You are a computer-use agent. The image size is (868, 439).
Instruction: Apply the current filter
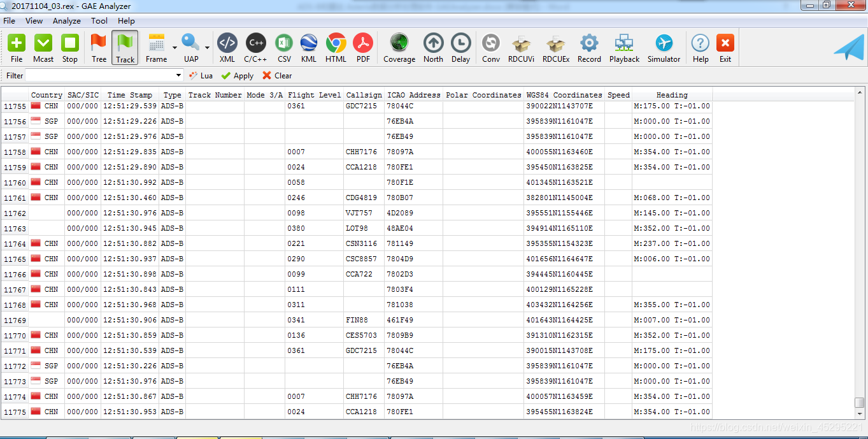tap(238, 75)
